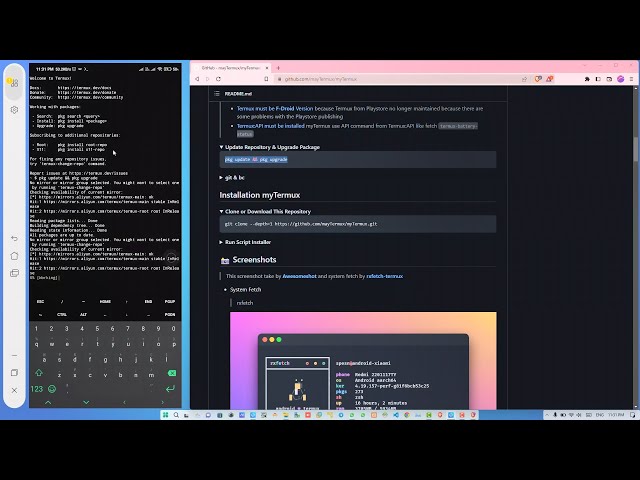Screen dimensions: 640x480
Task: Tap the CTRL key in Termux extra keys
Action: (x=62, y=315)
